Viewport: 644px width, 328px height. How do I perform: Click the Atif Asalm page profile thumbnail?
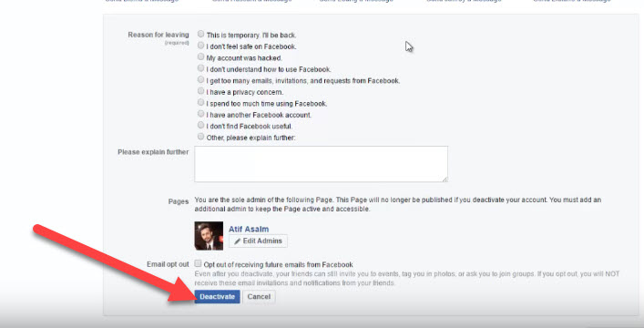[209, 236]
